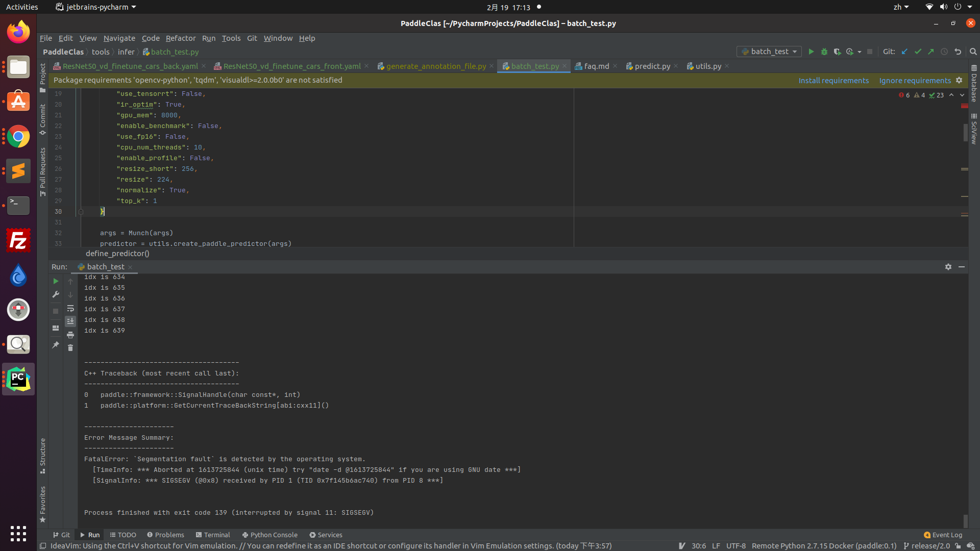980x551 pixels.
Task: Update project via blue Git arrow
Action: 905,52
